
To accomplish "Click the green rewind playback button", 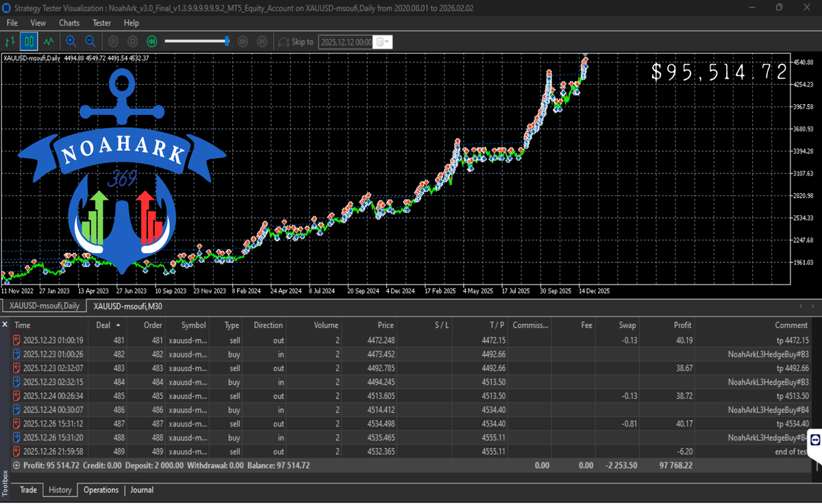I will tap(152, 42).
